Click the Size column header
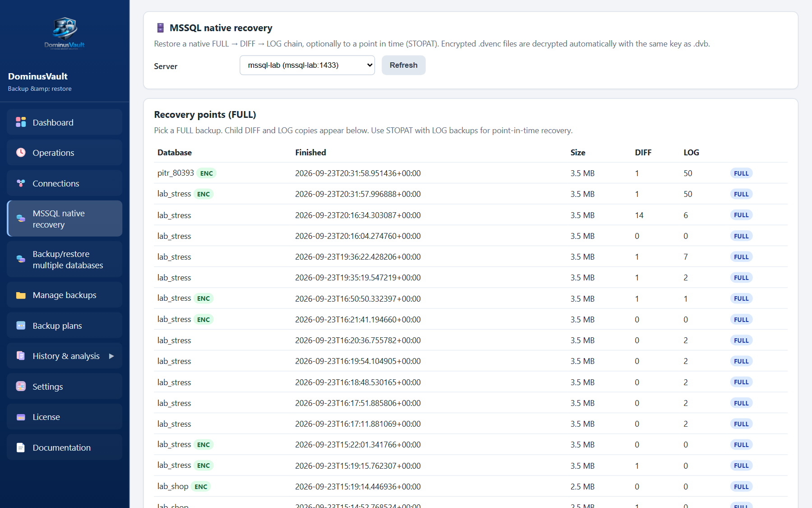 [578, 153]
